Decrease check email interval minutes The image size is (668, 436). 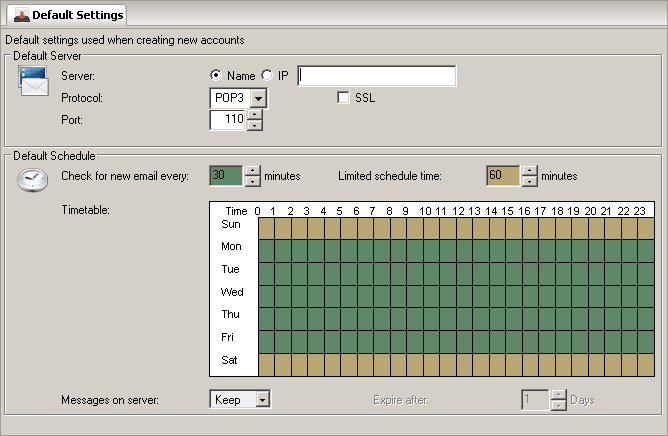coord(252,181)
